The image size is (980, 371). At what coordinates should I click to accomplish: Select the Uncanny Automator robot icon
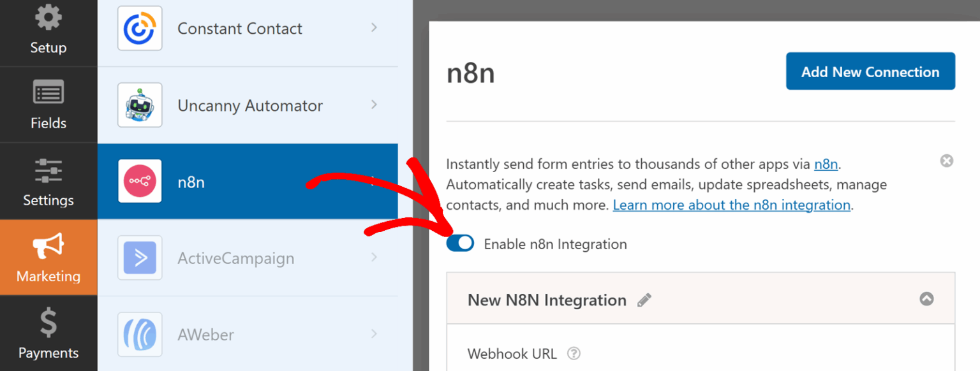coord(139,105)
